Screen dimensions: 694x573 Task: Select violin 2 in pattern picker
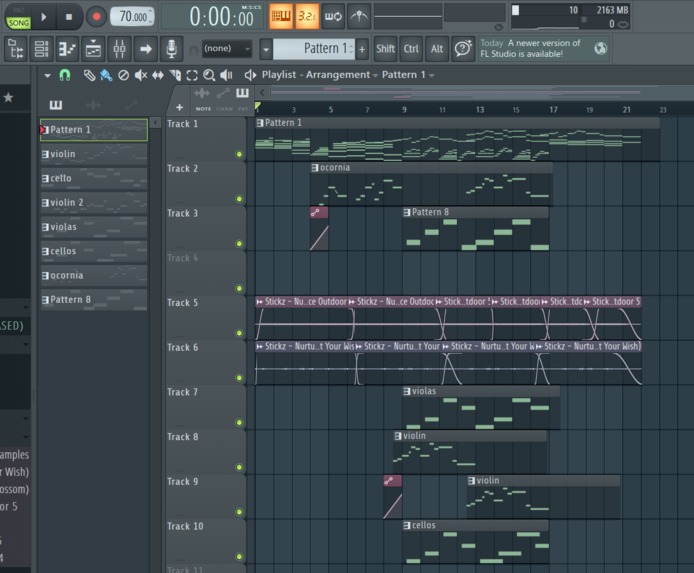click(94, 203)
